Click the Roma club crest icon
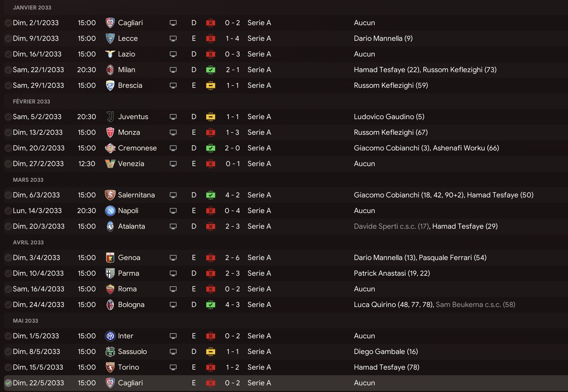 click(110, 289)
